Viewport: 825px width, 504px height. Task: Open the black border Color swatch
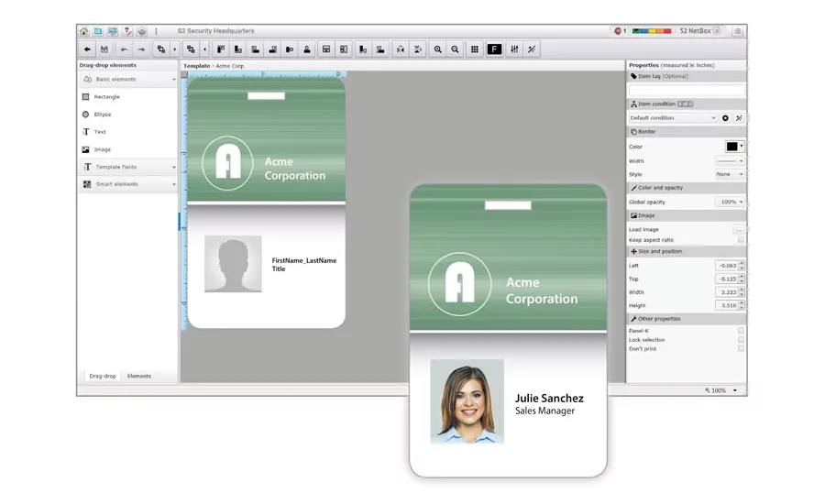click(734, 147)
